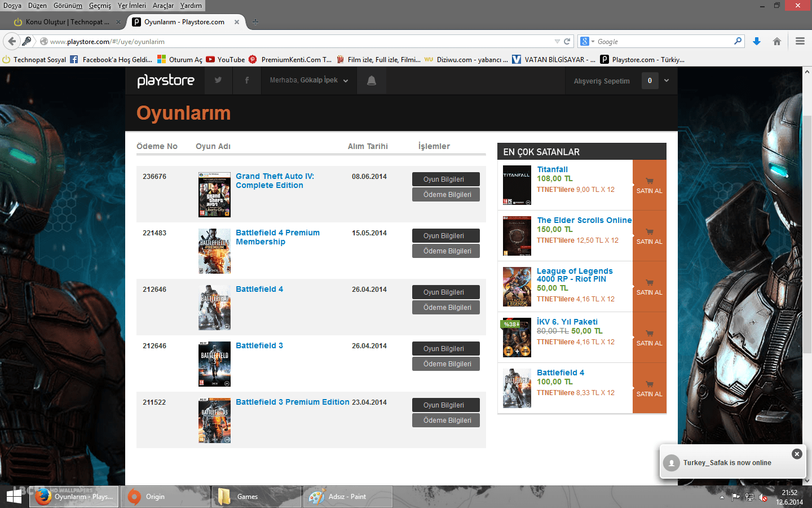Open the Görünüm menu
Screen dimensions: 812x508
click(68, 6)
